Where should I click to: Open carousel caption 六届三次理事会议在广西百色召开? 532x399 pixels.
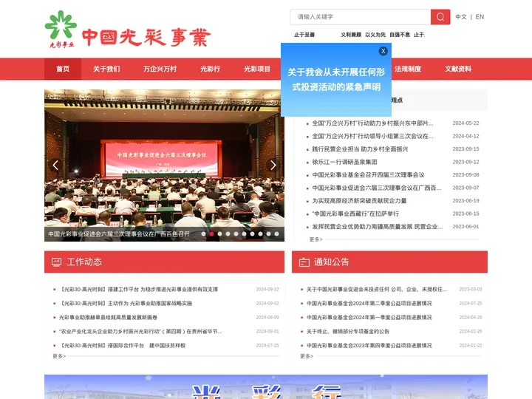tap(119, 234)
